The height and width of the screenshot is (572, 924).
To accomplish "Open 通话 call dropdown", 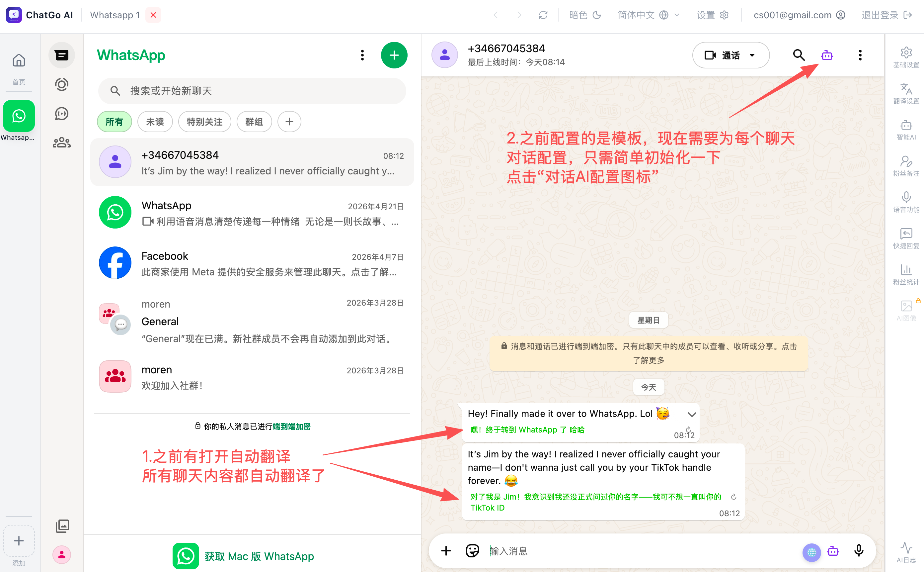I will tap(730, 55).
